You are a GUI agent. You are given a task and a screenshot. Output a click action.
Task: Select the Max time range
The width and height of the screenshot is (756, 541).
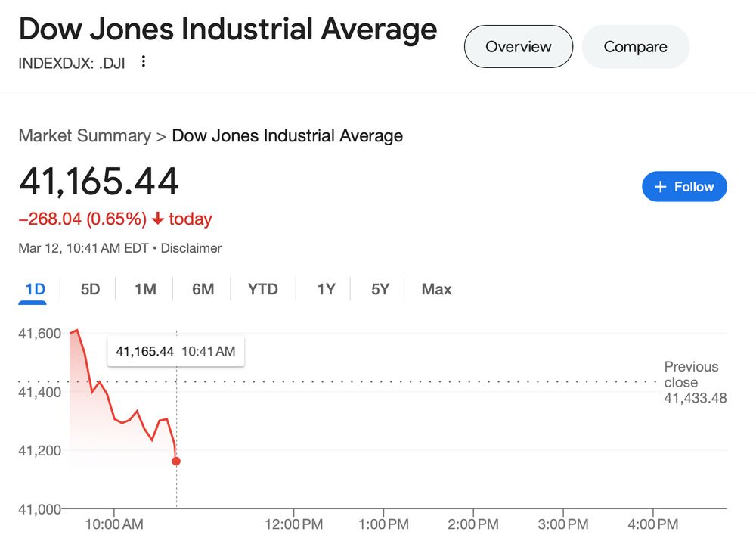coord(436,289)
